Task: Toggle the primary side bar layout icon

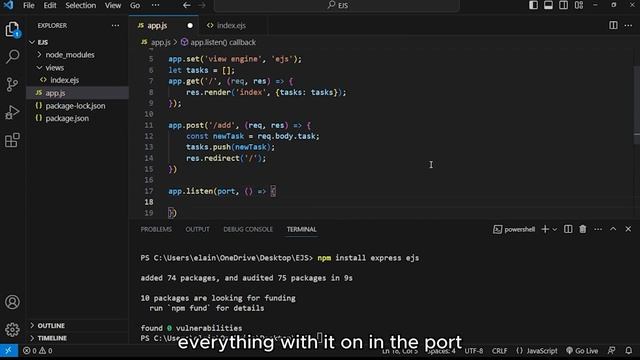Action: tap(533, 5)
